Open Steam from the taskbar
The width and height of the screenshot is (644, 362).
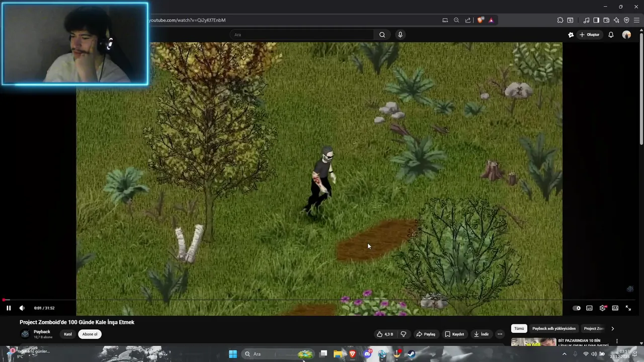click(x=411, y=354)
